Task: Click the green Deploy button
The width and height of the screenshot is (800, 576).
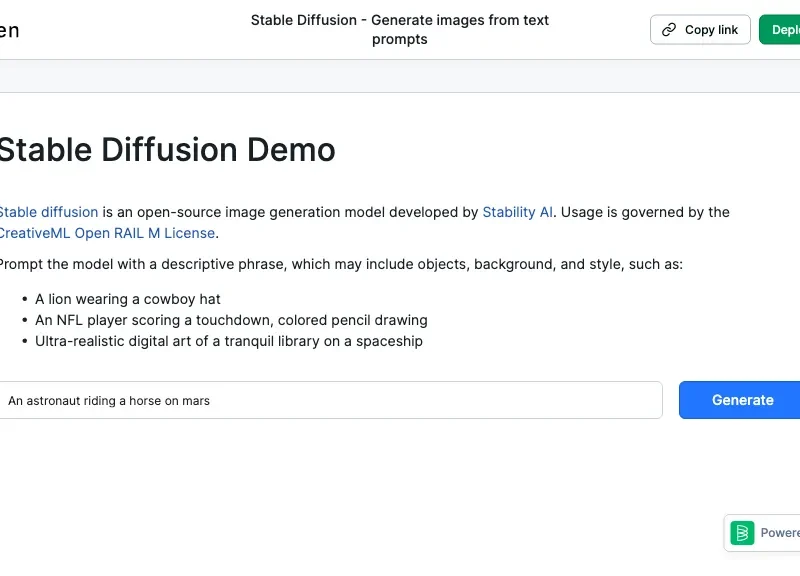Action: [782, 30]
